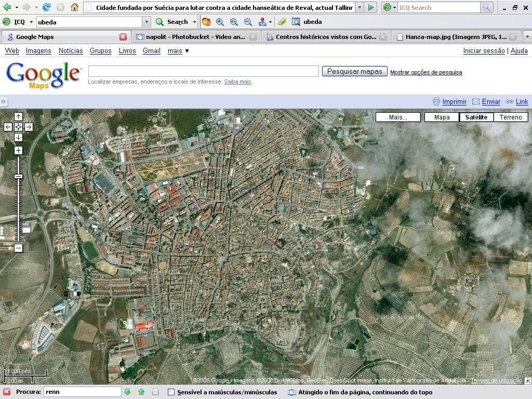
Task: Click the Pesquisar mapas button
Action: click(x=354, y=72)
